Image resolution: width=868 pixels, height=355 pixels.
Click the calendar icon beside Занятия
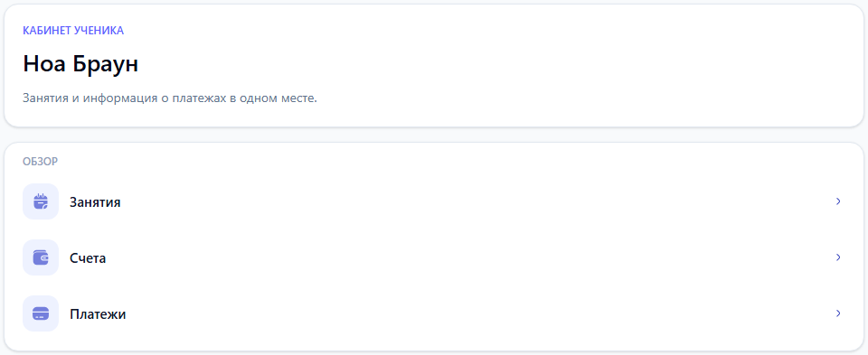click(x=41, y=201)
